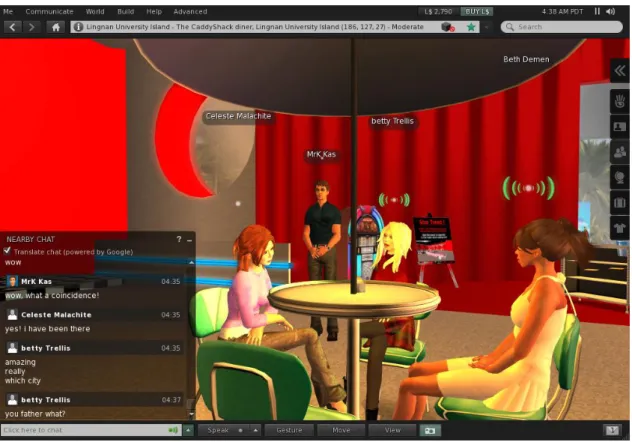Click MrK Kas avatar icon in chat
The height and width of the screenshot is (442, 632).
(x=12, y=281)
